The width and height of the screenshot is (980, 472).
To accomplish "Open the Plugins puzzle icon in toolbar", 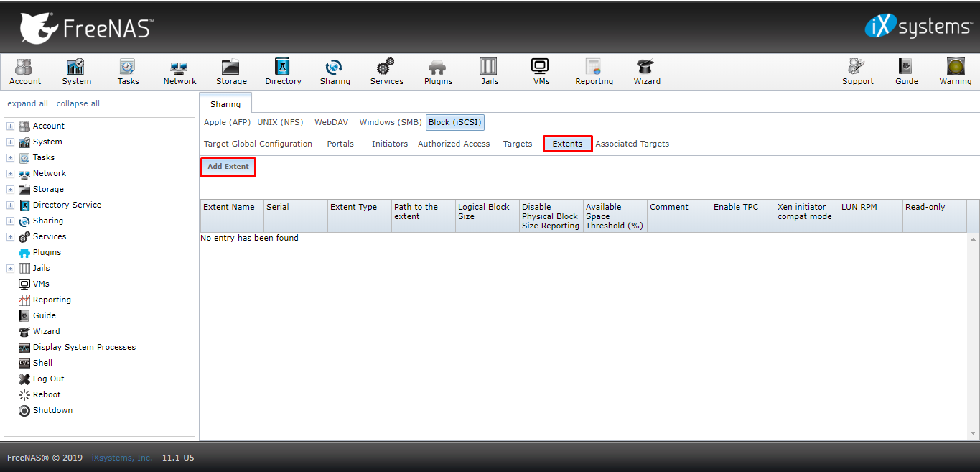I will tap(438, 72).
